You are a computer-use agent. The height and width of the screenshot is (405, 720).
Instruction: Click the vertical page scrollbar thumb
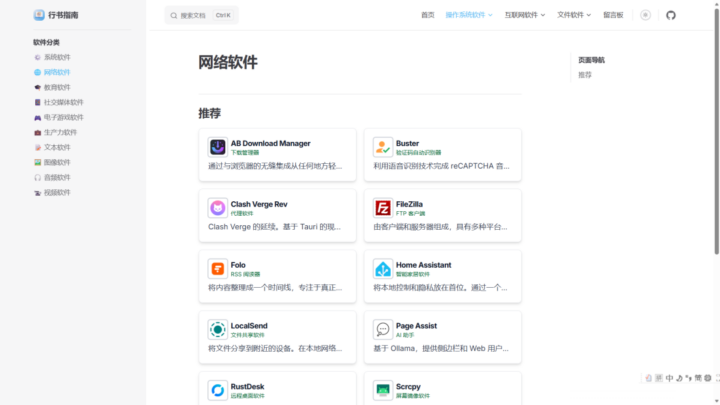tap(716, 130)
